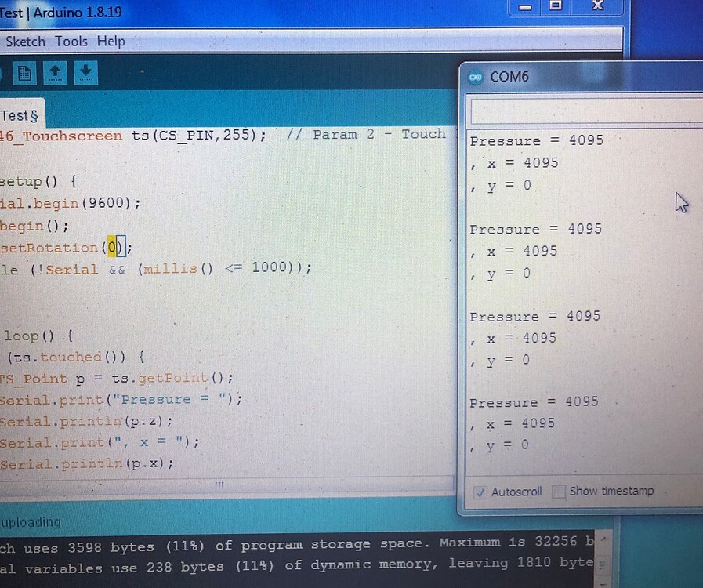Click inside the serial monitor input field
703x588 pixels.
click(580, 111)
